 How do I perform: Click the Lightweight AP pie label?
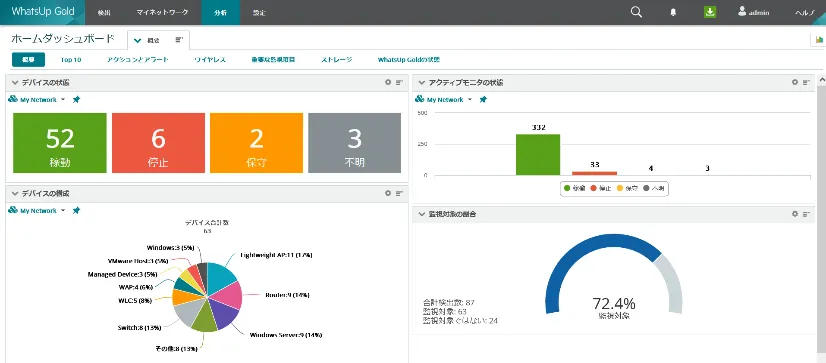click(276, 254)
